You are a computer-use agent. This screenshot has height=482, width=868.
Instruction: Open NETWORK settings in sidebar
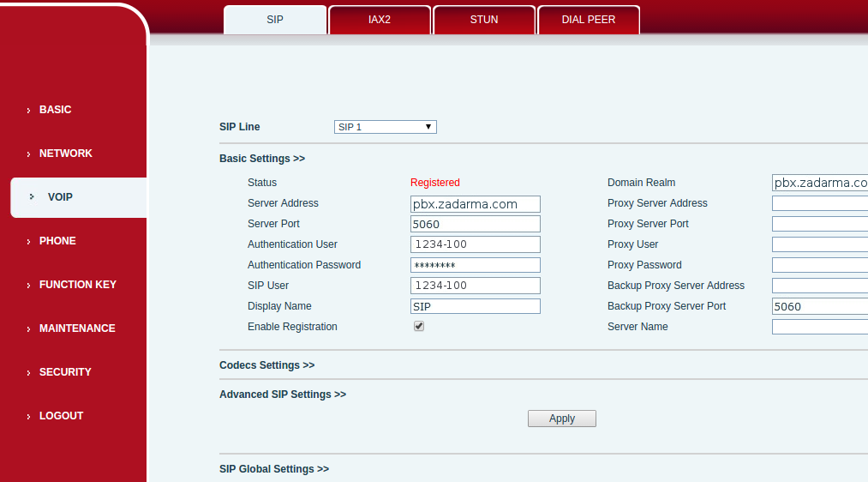65,154
